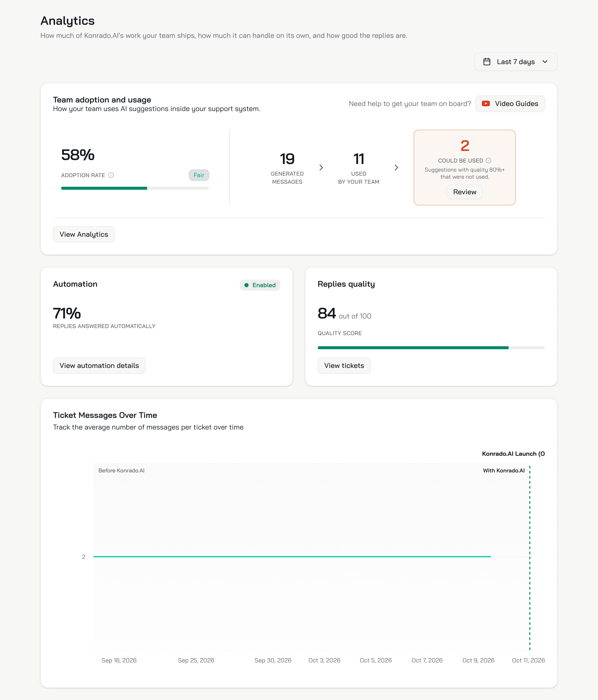The image size is (598, 700).
Task: Click the quality score progress bar
Action: point(431,348)
